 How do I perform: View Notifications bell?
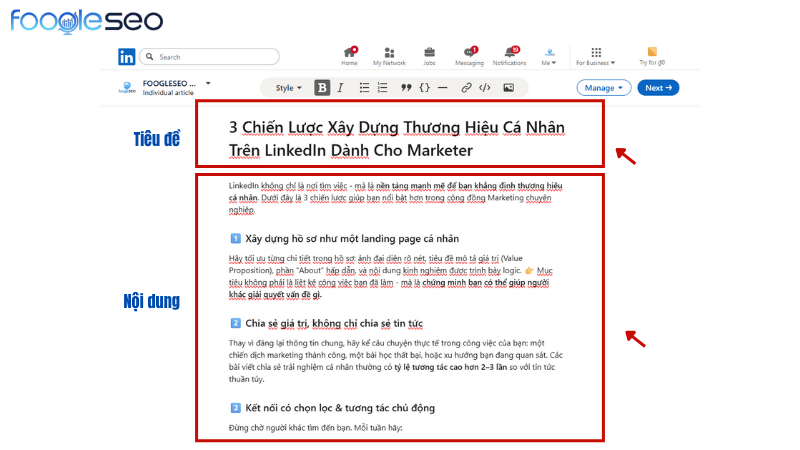[x=509, y=56]
